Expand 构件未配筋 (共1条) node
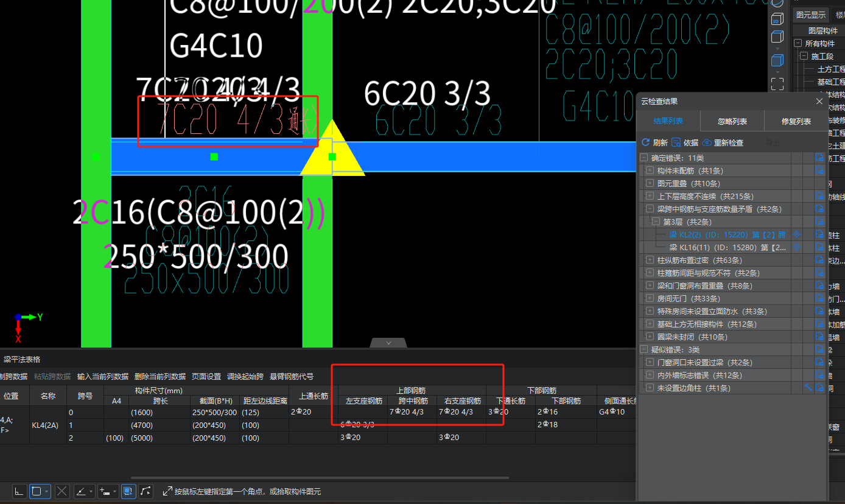This screenshot has height=504, width=845. (650, 170)
